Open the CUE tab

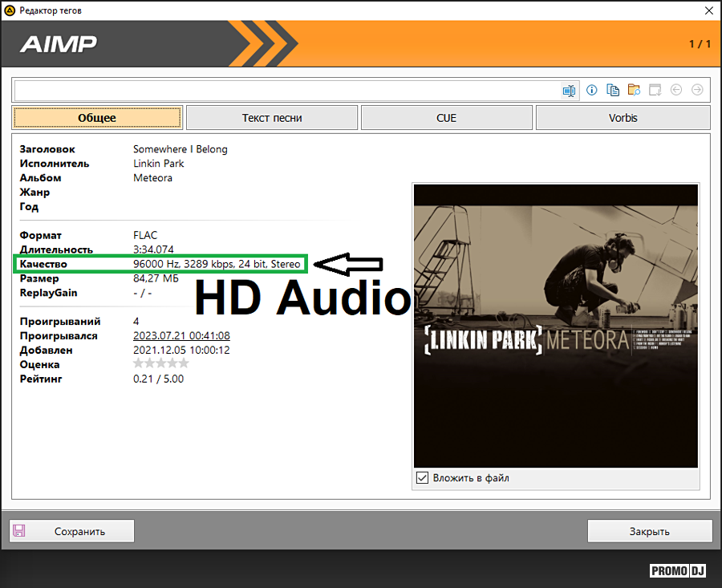(446, 118)
